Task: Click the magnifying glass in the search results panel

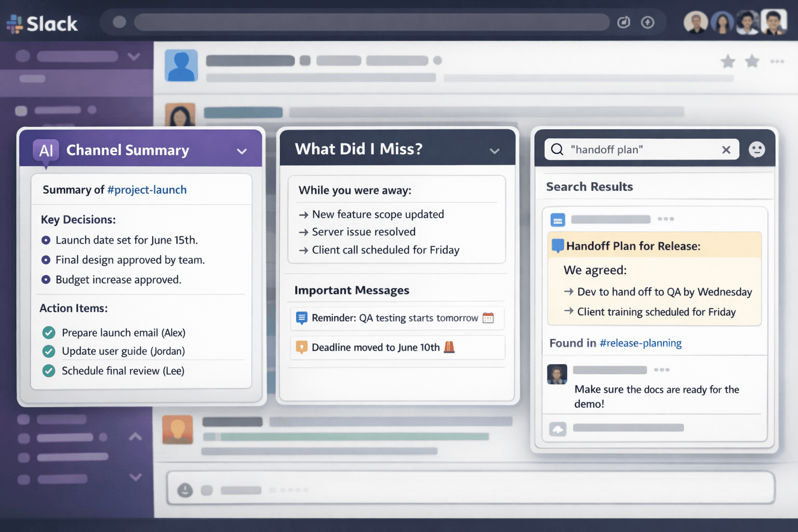Action: click(x=557, y=150)
